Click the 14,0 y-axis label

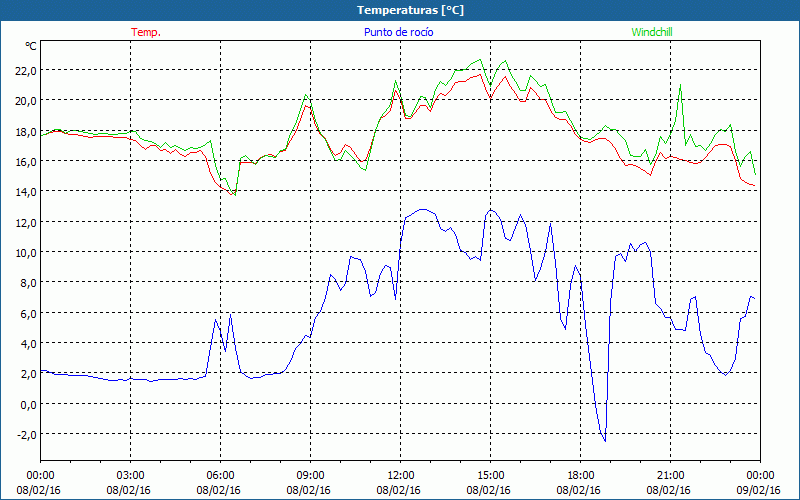coord(26,192)
